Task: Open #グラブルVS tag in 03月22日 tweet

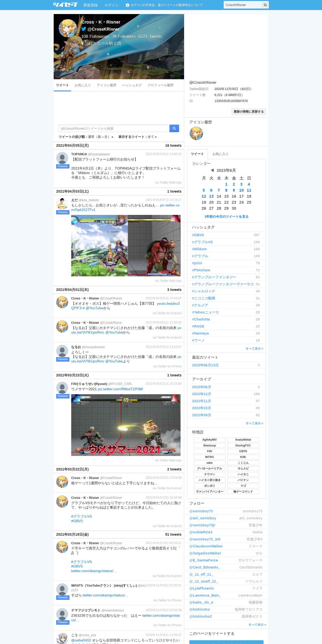Action: (x=82, y=516)
